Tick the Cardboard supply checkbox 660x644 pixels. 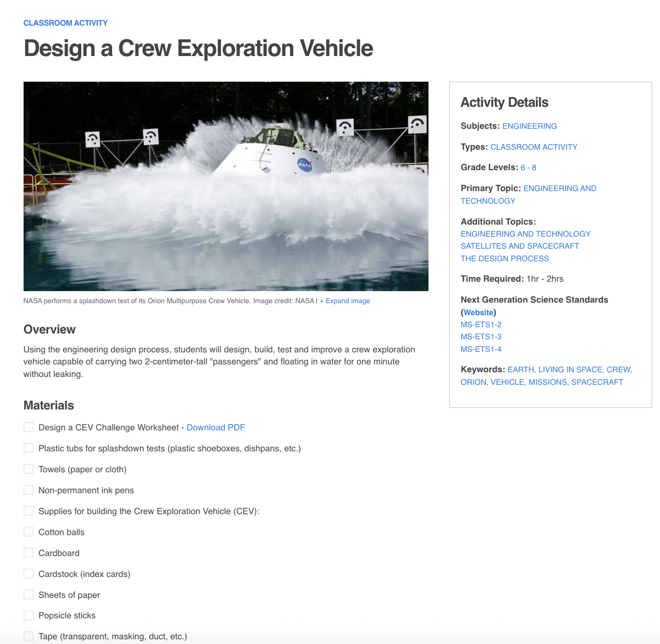coord(28,552)
